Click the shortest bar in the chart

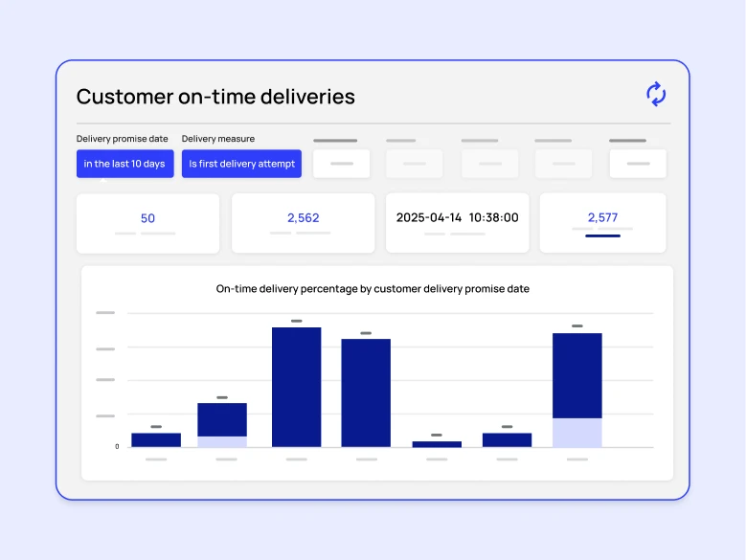(x=437, y=444)
